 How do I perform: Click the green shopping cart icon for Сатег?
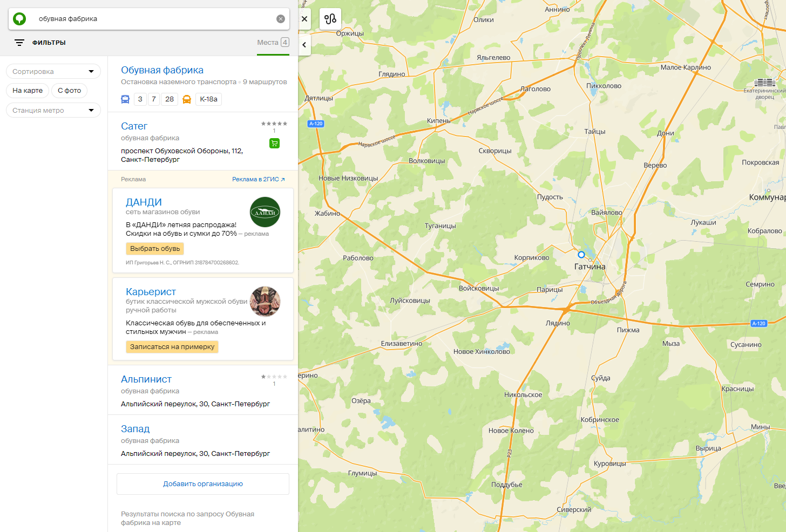pyautogui.click(x=274, y=143)
